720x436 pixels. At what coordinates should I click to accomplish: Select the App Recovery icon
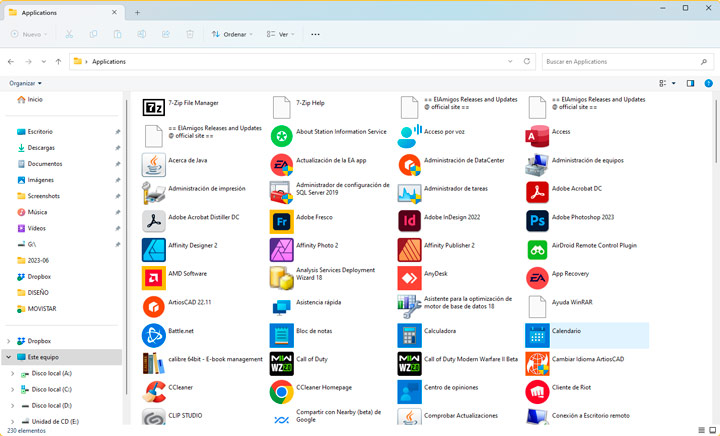(x=537, y=278)
